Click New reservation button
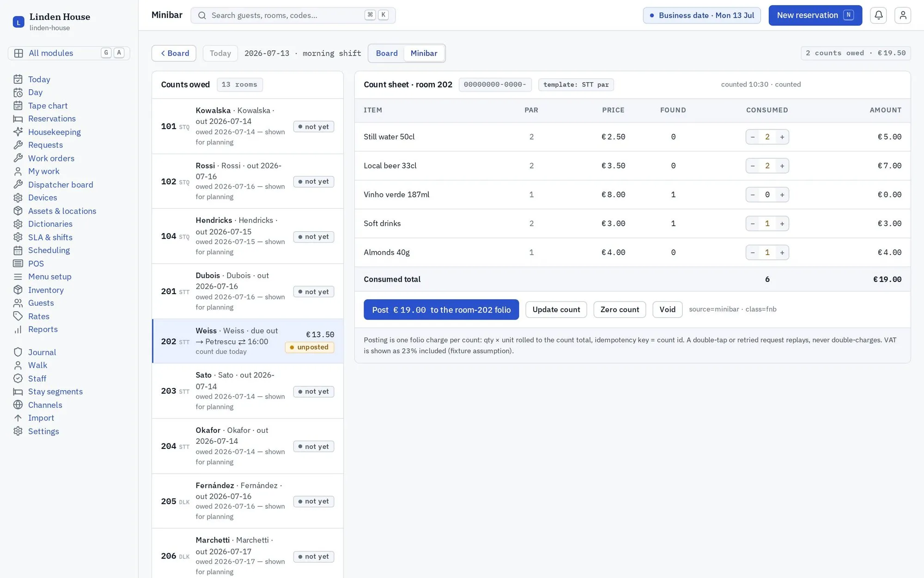924x578 pixels. tap(815, 15)
